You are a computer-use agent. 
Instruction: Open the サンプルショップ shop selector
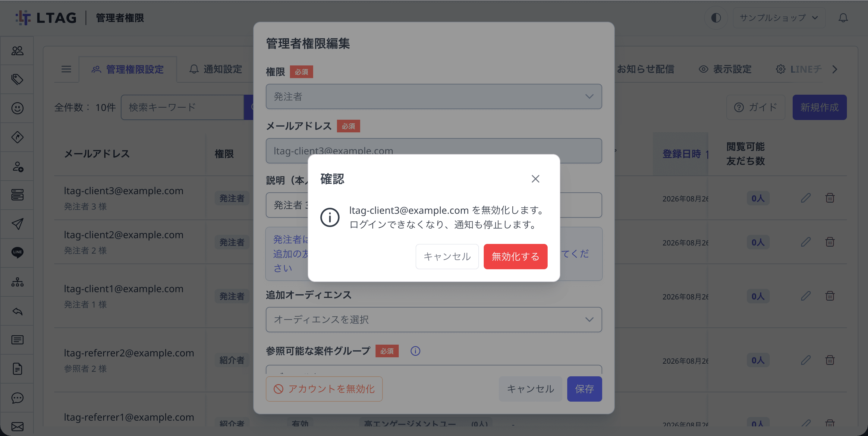click(779, 18)
